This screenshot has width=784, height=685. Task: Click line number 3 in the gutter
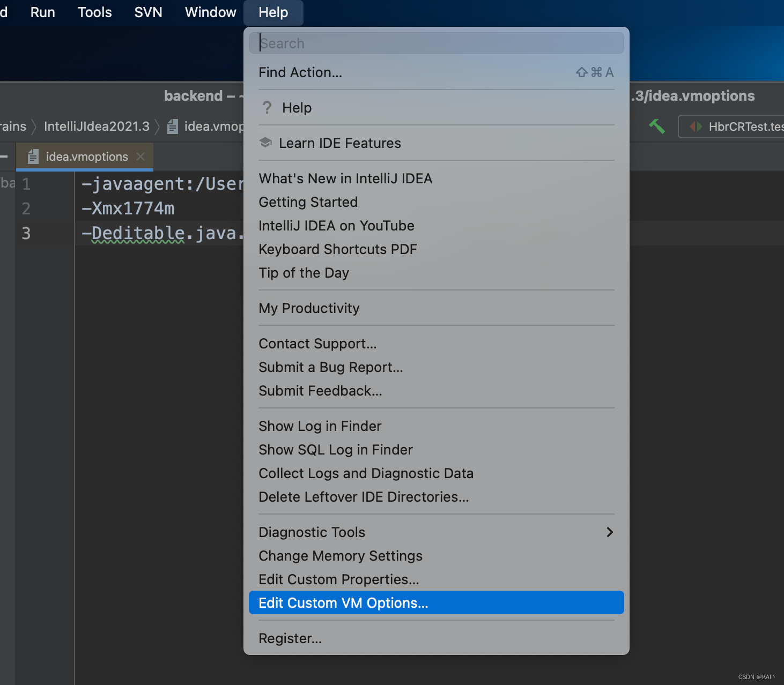pos(26,233)
